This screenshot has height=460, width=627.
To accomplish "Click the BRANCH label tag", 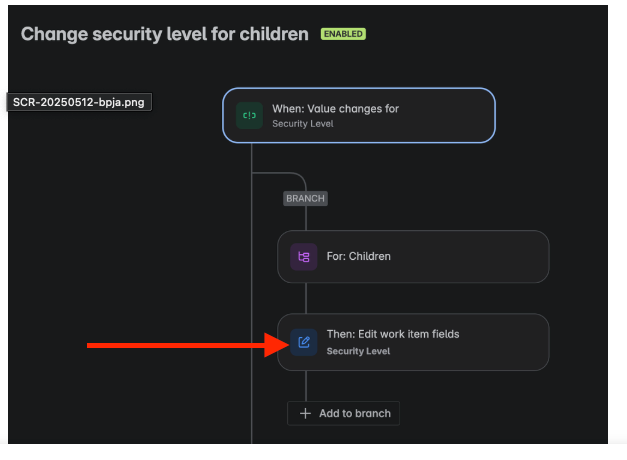I will tap(306, 198).
